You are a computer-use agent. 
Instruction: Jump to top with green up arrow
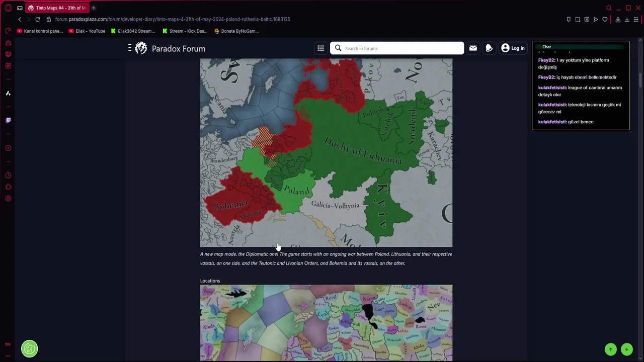(610, 349)
